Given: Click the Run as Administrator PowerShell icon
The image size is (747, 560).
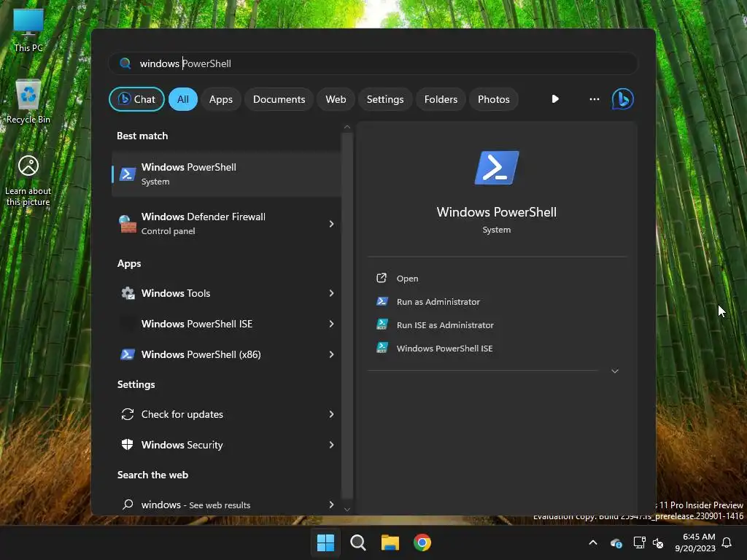Looking at the screenshot, I should 382,301.
